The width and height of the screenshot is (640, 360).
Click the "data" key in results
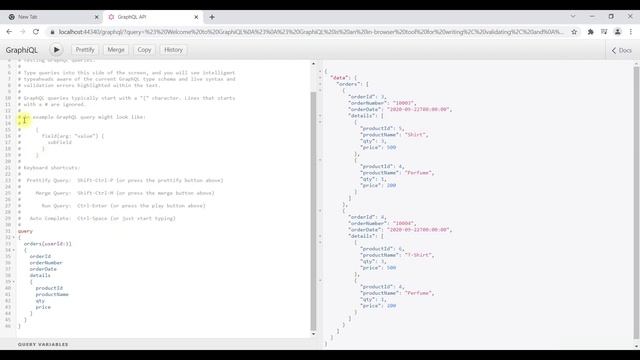[340, 78]
